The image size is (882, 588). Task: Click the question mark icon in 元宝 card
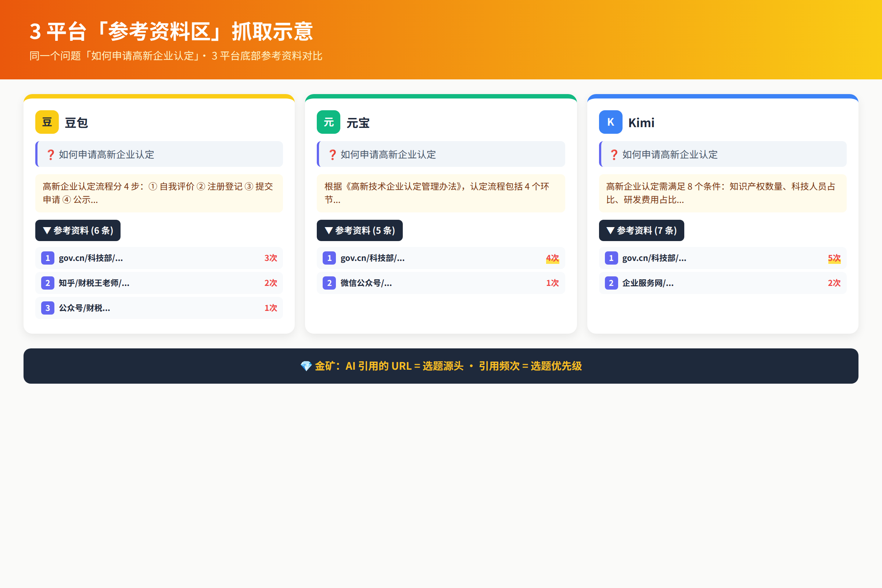click(x=332, y=154)
